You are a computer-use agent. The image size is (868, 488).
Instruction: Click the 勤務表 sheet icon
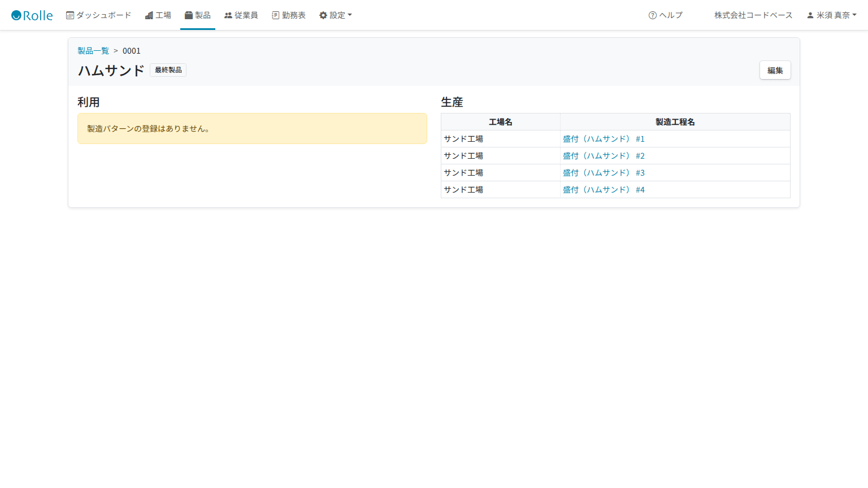[276, 15]
